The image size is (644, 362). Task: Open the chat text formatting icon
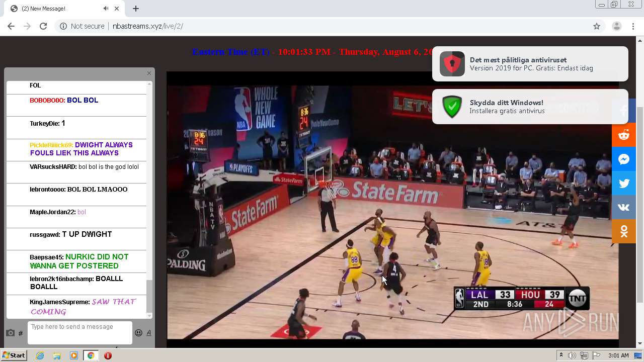[149, 333]
